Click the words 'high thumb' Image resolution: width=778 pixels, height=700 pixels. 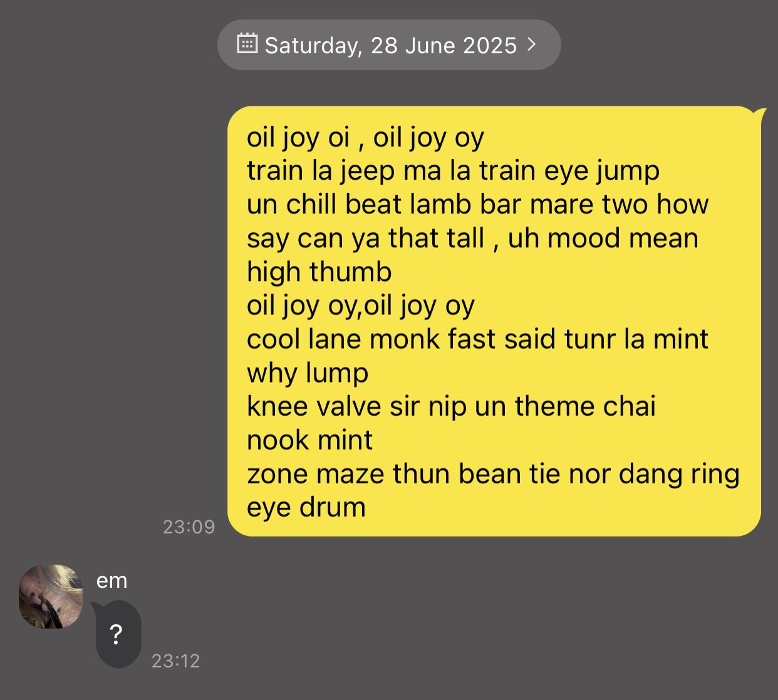319,272
